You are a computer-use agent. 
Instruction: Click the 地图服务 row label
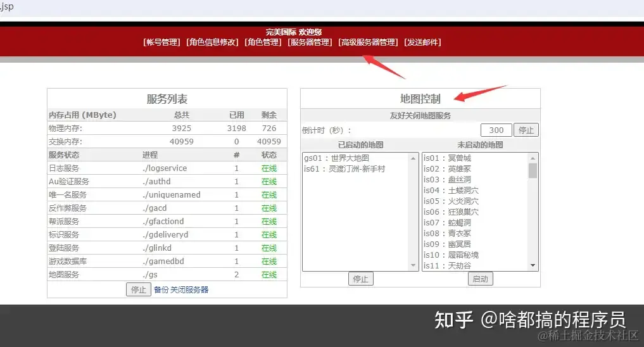click(64, 274)
